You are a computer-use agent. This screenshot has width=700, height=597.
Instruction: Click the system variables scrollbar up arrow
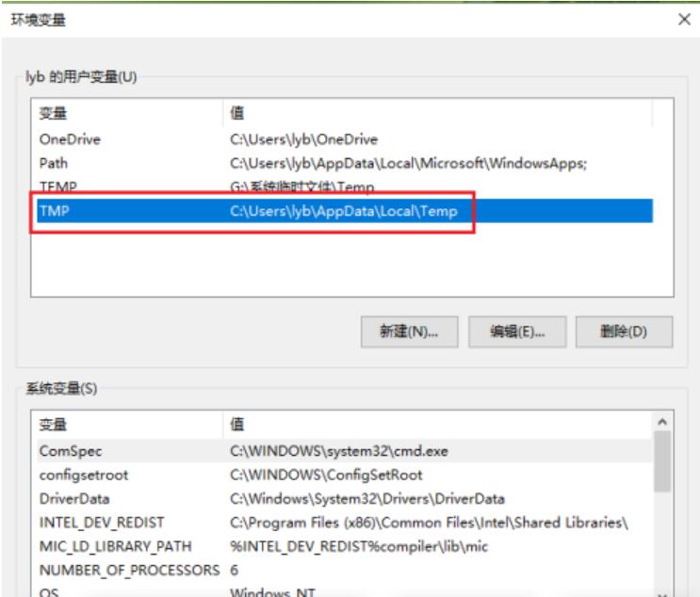coord(662,423)
